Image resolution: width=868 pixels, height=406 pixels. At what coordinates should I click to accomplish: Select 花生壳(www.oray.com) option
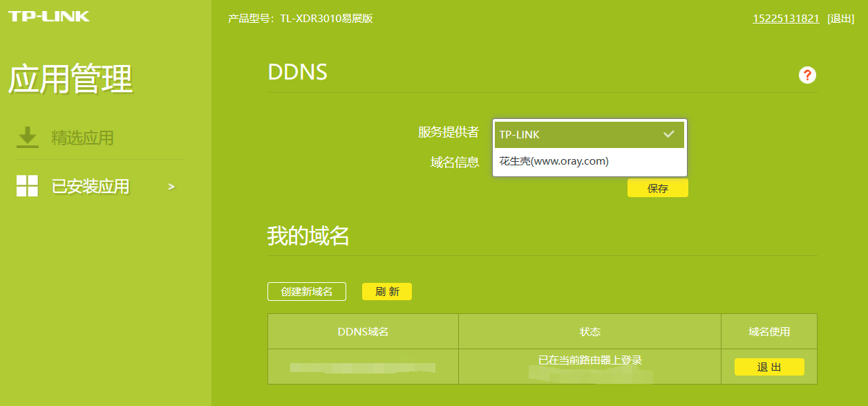point(589,161)
